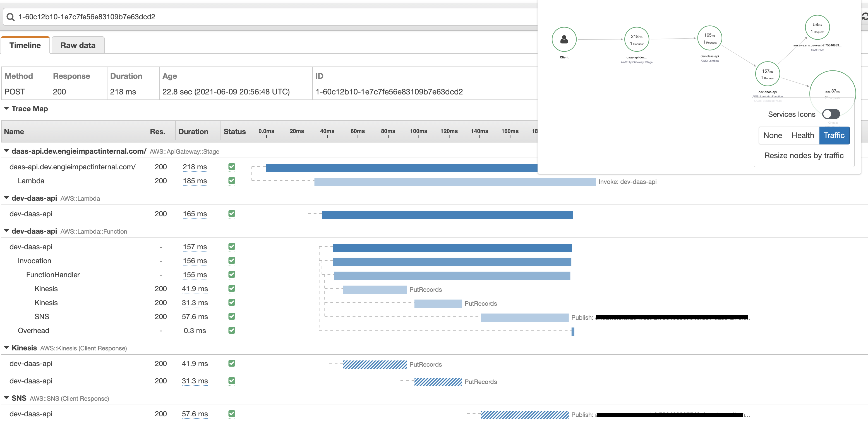The image size is (868, 432).
Task: Click the 57.6 ms SNS duration link
Action: click(x=195, y=317)
